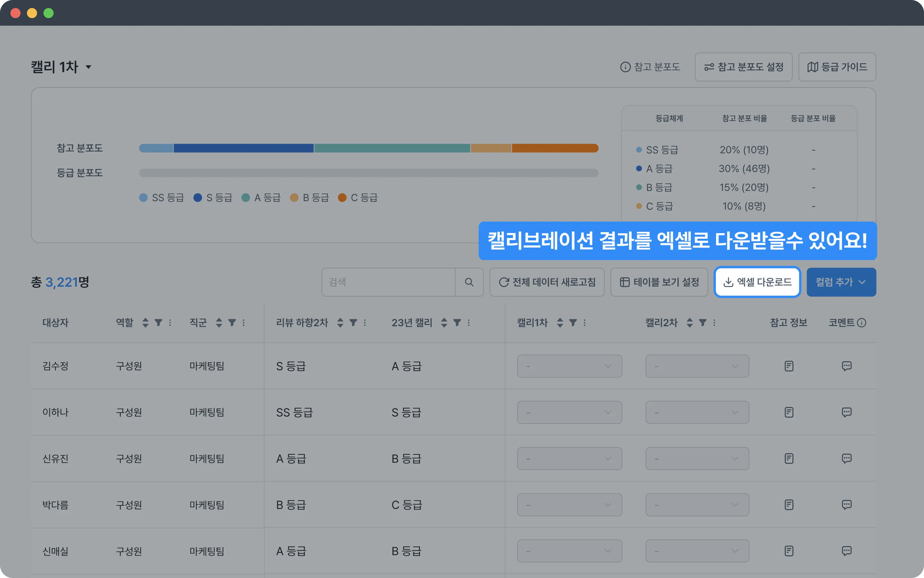Click the SS 등급 legend color dot
This screenshot has width=924, height=578.
143,197
